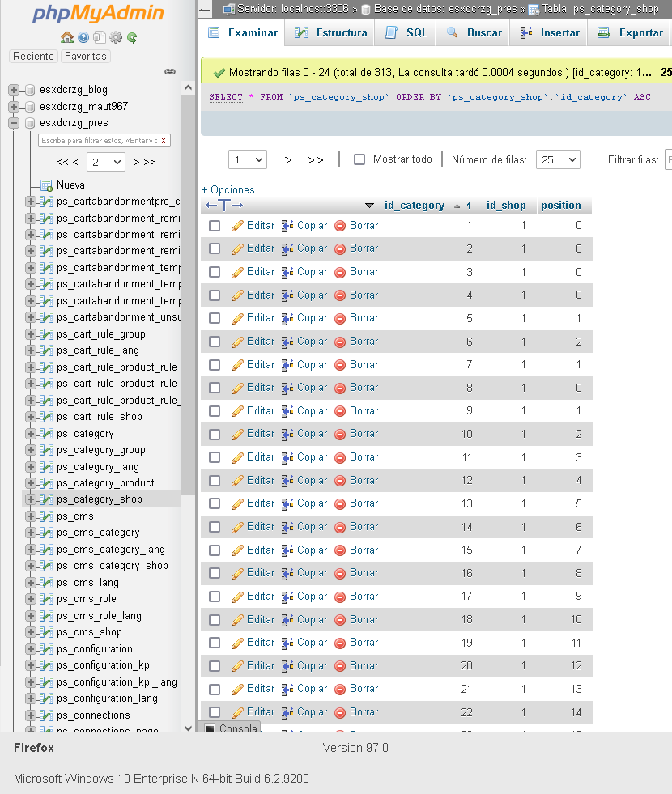Expand the esxdcrzg_blog database tree
The image size is (672, 794).
coord(14,90)
